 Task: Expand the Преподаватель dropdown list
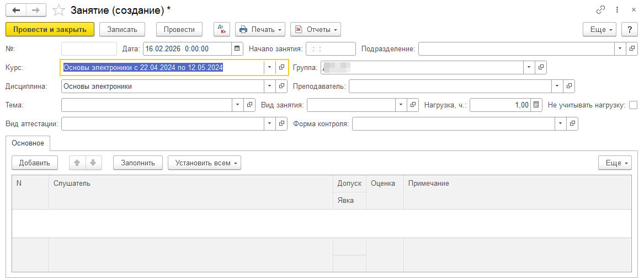coord(557,87)
